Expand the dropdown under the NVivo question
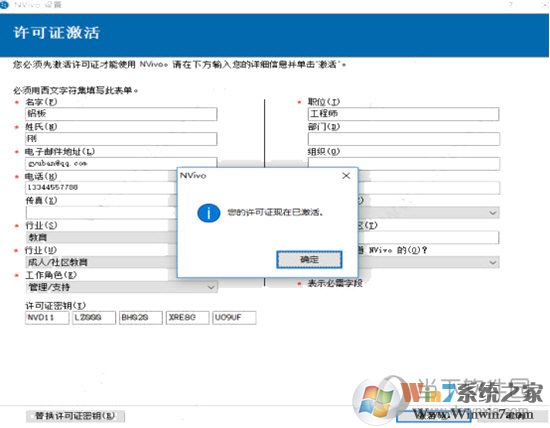 (492, 262)
